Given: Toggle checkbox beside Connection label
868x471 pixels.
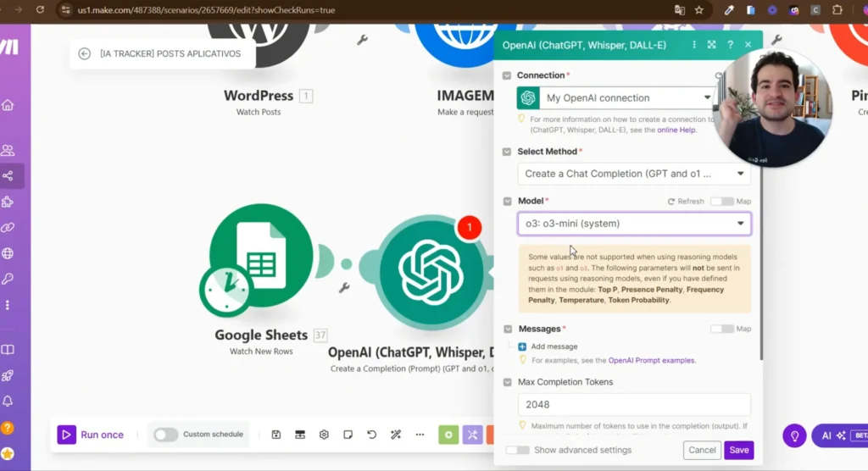Looking at the screenshot, I should tap(507, 75).
